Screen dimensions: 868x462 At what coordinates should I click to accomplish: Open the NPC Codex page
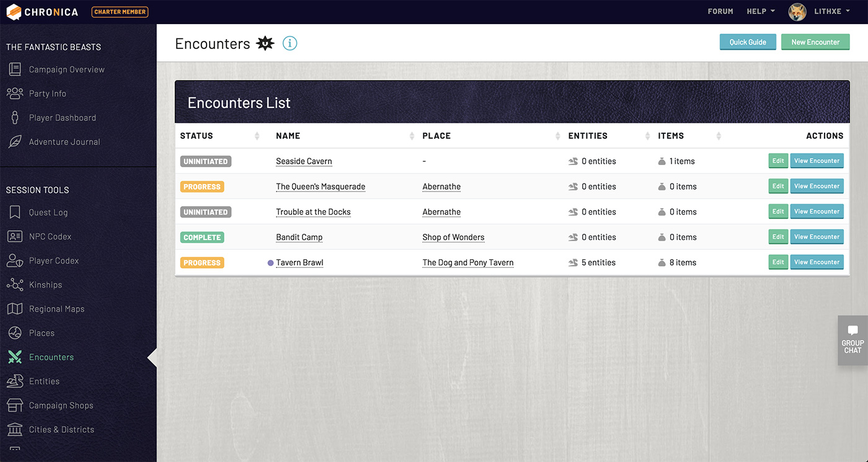50,237
